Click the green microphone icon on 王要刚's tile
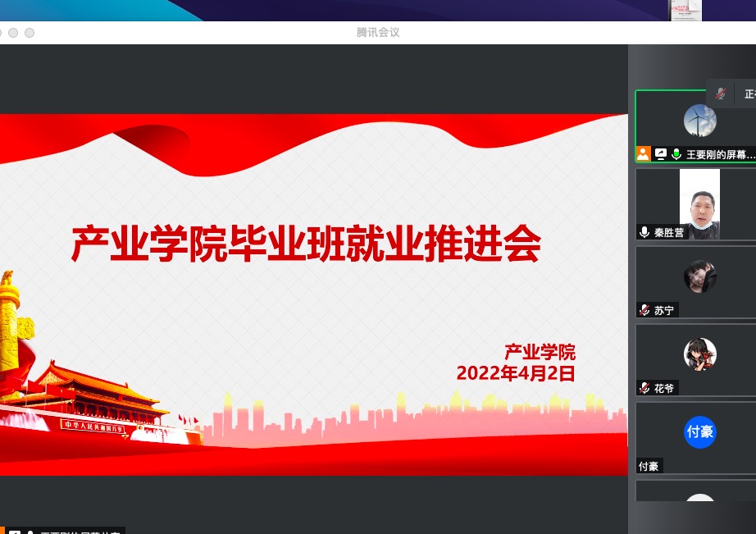The height and width of the screenshot is (534, 756). pyautogui.click(x=676, y=153)
